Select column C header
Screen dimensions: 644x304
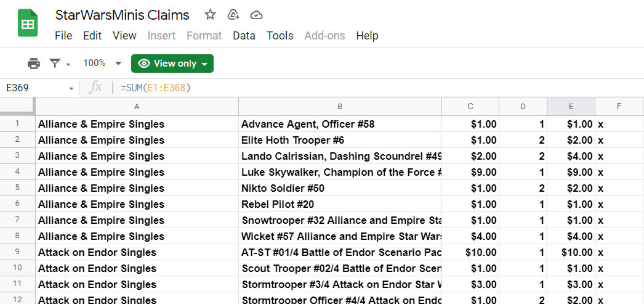[x=470, y=107]
